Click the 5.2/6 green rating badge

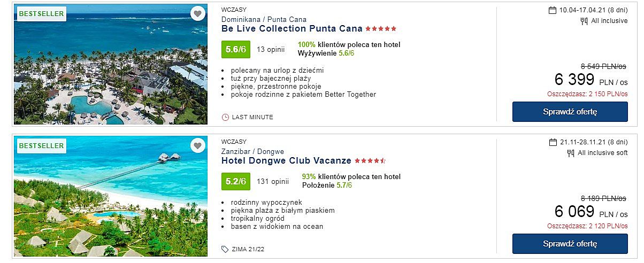click(x=236, y=181)
